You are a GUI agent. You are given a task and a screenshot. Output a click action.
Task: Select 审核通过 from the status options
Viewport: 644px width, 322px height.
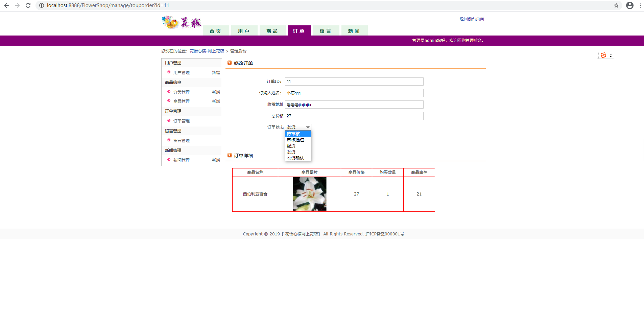[x=295, y=139]
